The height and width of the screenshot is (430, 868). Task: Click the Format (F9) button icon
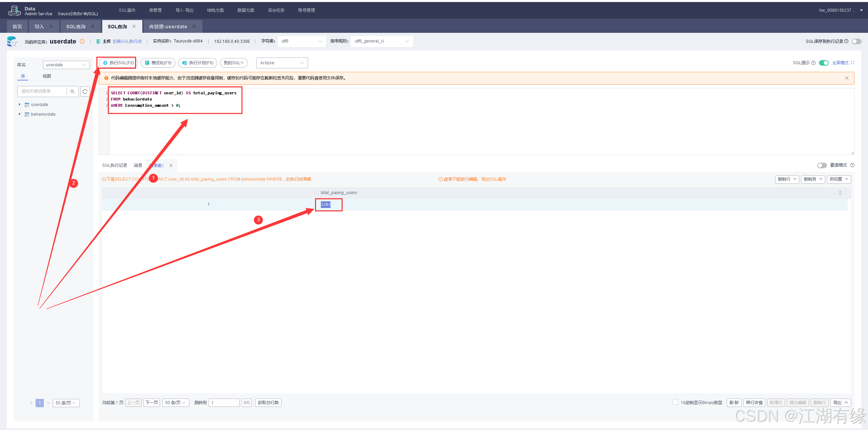coord(147,63)
